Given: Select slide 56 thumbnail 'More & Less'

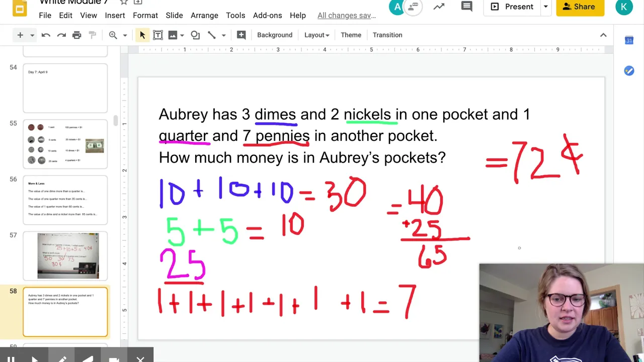Looking at the screenshot, I should 65,200.
